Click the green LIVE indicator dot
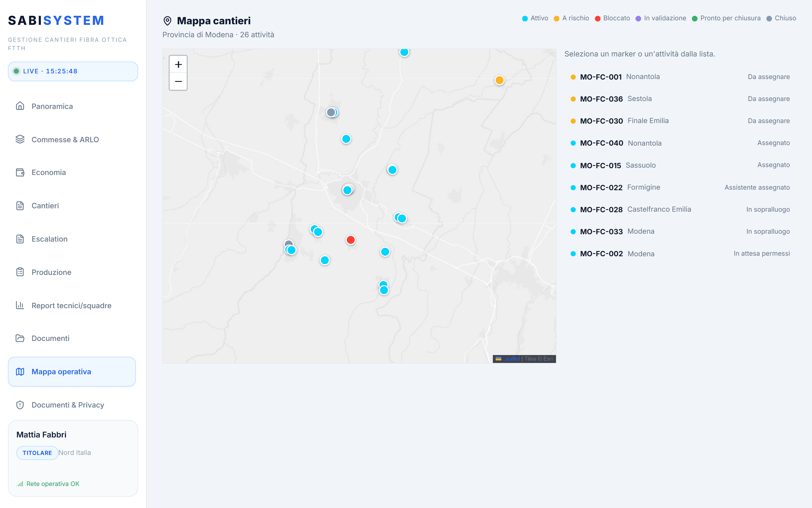 click(16, 71)
